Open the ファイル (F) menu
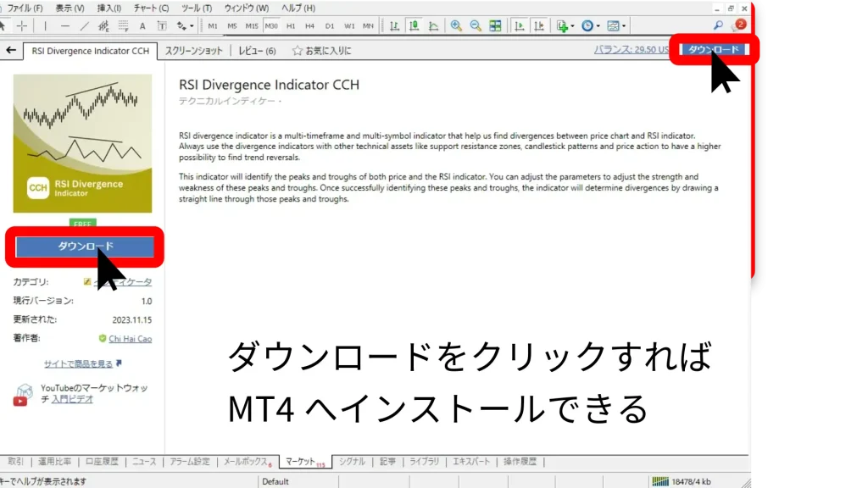Screen dimensions: 868x488 point(25,8)
